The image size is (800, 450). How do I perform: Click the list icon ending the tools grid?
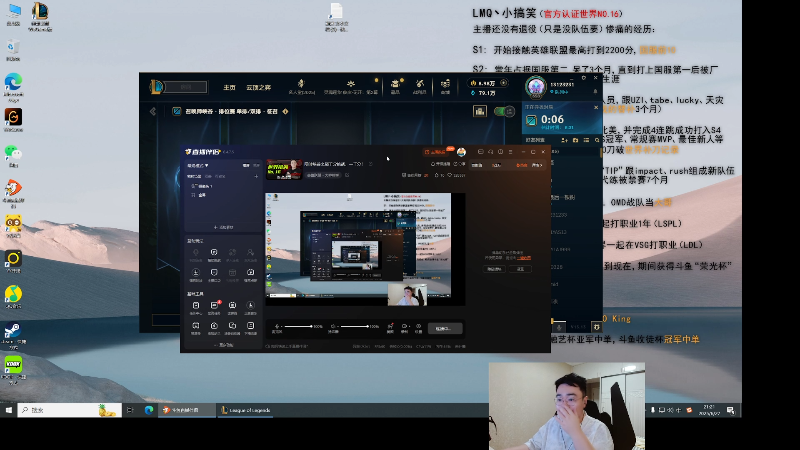pyautogui.click(x=251, y=328)
